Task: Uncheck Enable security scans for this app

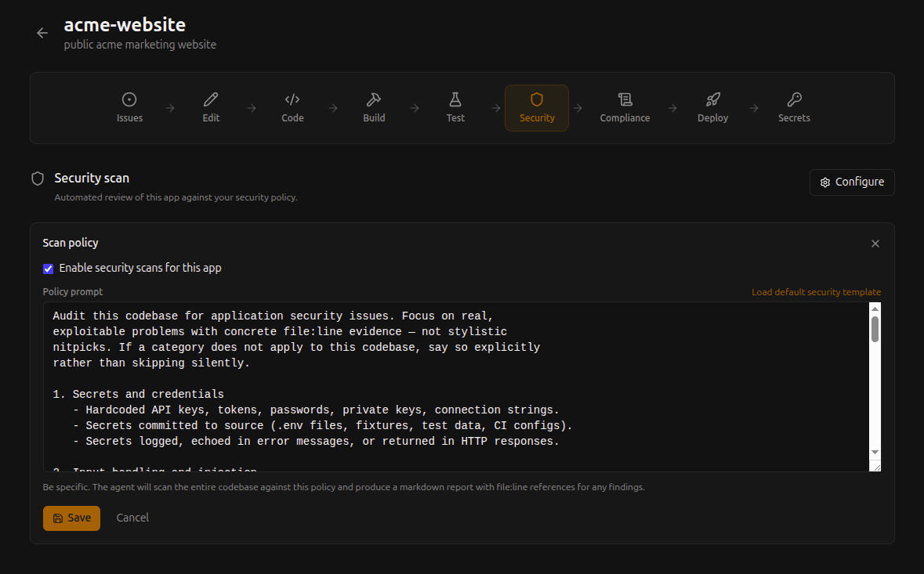Action: [x=49, y=269]
